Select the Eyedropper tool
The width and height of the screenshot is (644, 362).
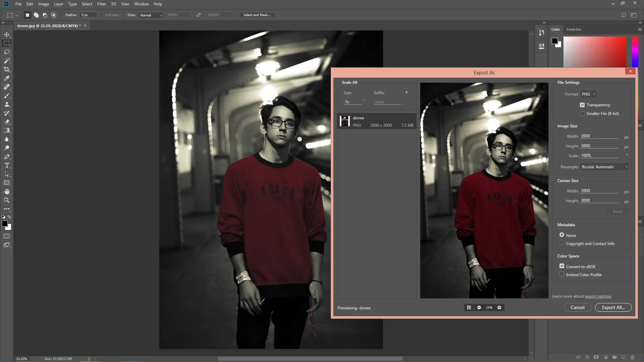point(7,78)
